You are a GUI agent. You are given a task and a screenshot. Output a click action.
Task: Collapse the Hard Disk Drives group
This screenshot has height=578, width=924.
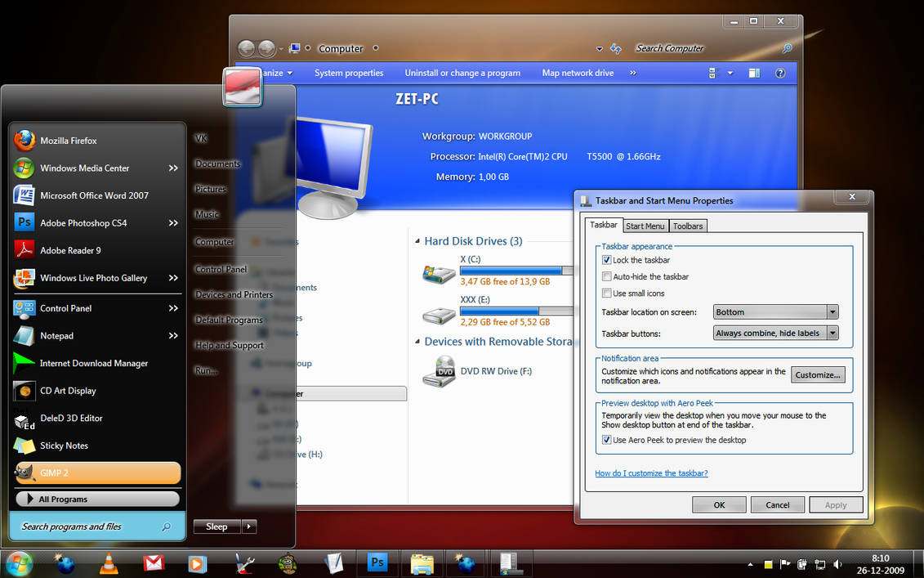[417, 241]
